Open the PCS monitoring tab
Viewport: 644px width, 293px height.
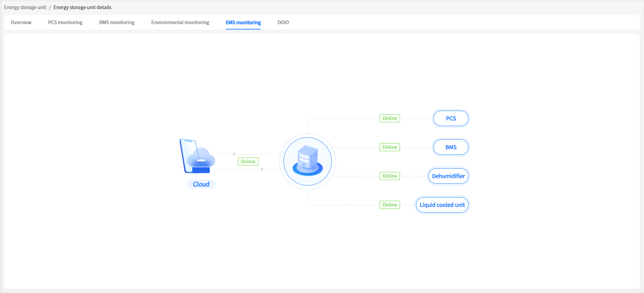[x=65, y=22]
